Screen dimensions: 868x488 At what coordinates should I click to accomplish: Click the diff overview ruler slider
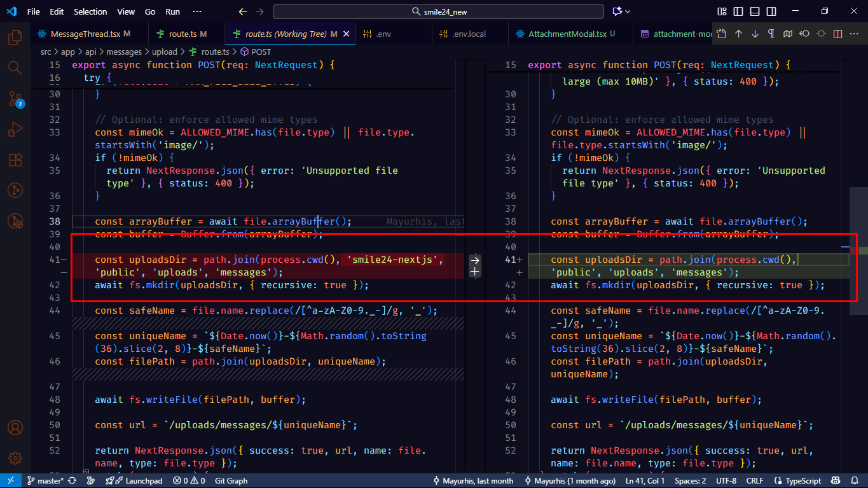point(858,251)
